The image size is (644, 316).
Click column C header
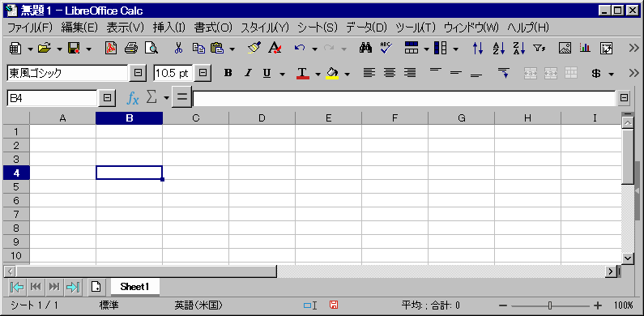[196, 118]
